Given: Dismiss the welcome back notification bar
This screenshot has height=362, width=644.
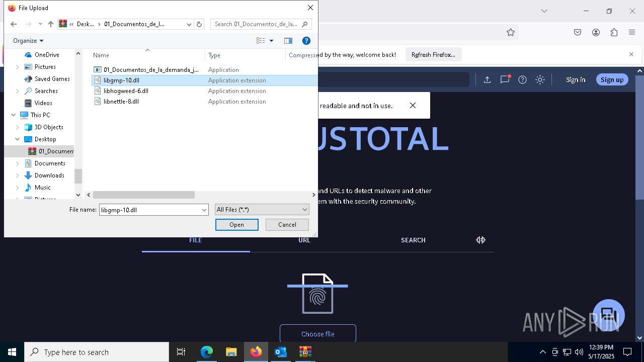Looking at the screenshot, I should (631, 54).
